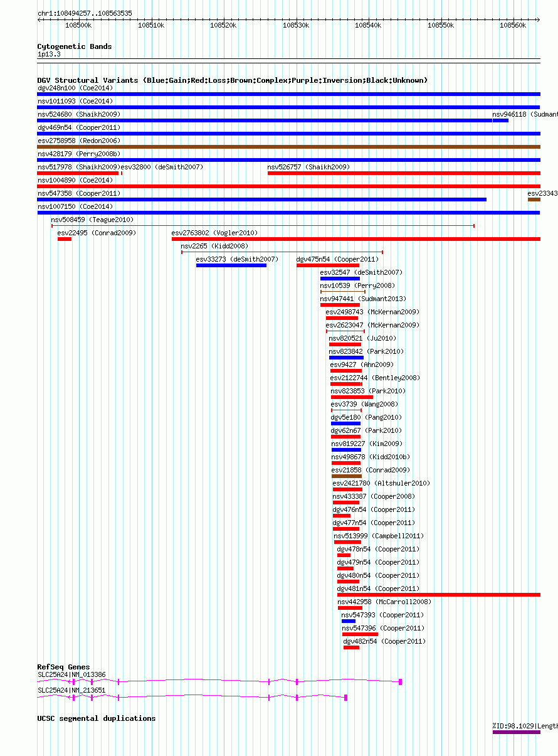558x756 pixels.
Task: Click the nsv823853 (Park2010) label
Action: [368, 391]
